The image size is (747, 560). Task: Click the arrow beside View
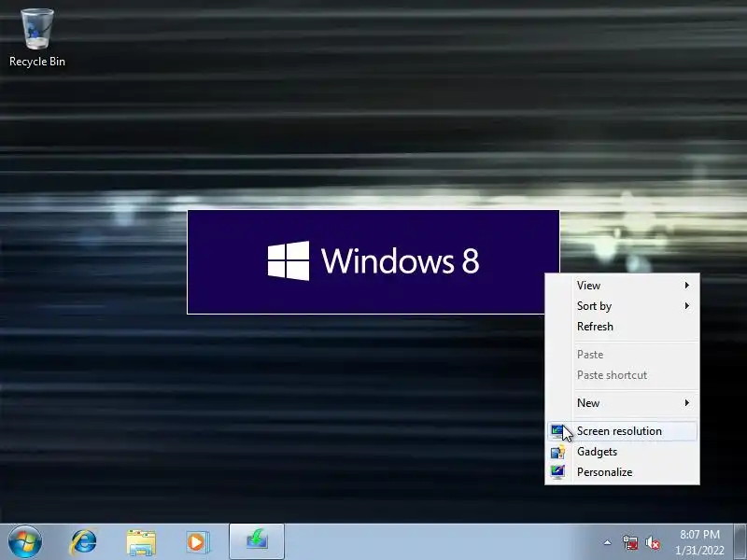687,286
